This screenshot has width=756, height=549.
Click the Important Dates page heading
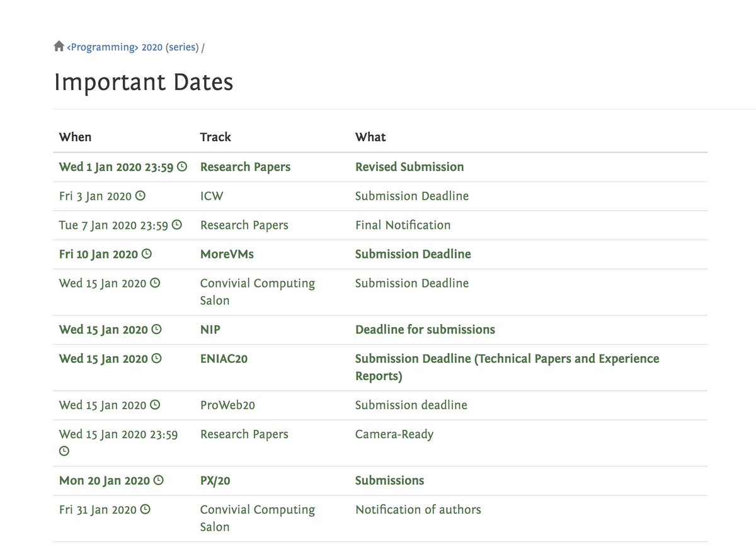(144, 83)
